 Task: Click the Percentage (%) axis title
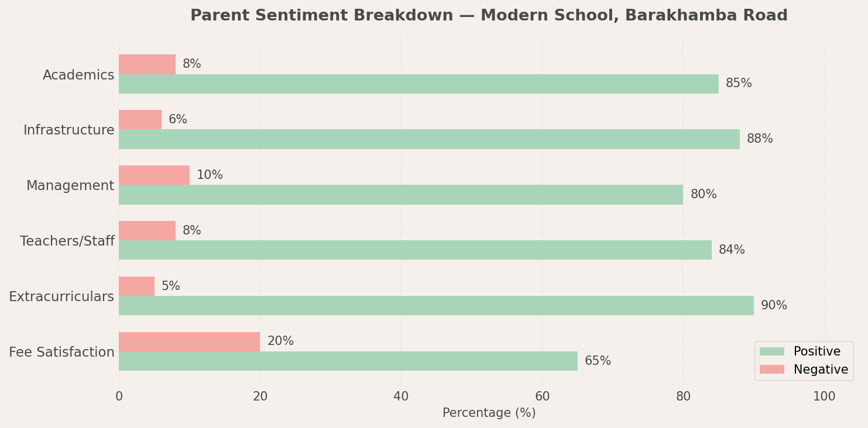(x=489, y=413)
